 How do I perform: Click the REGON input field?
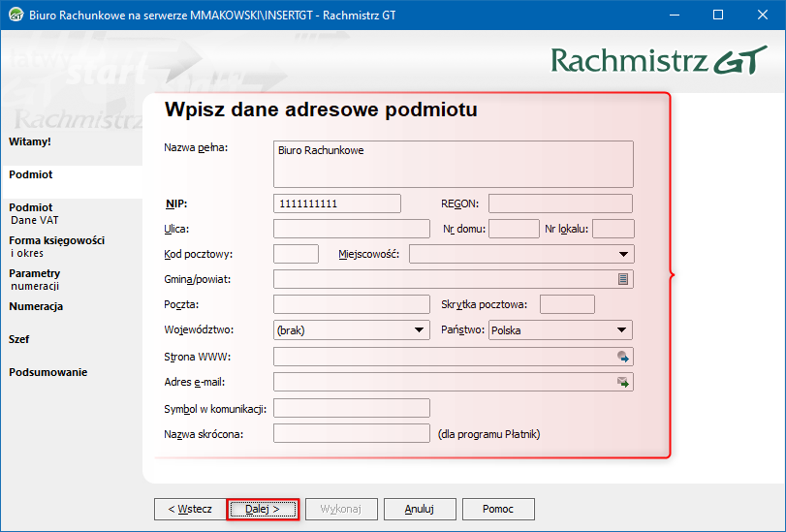point(560,203)
